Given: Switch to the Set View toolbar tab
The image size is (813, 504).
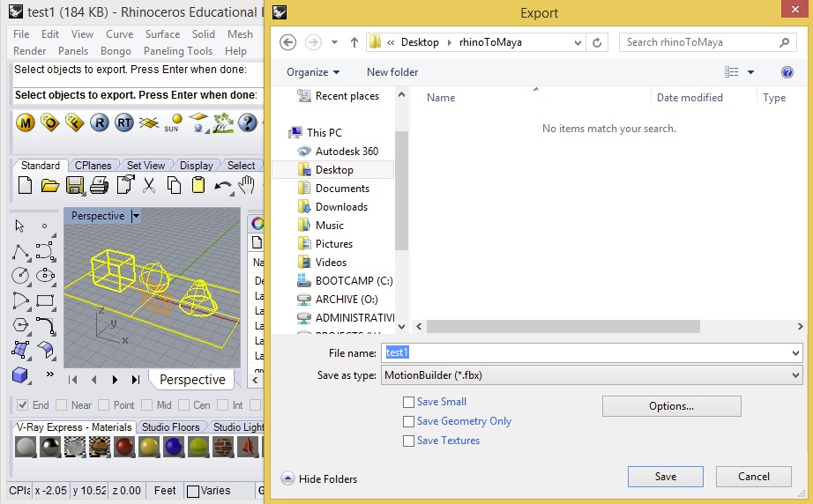Looking at the screenshot, I should click(x=145, y=166).
